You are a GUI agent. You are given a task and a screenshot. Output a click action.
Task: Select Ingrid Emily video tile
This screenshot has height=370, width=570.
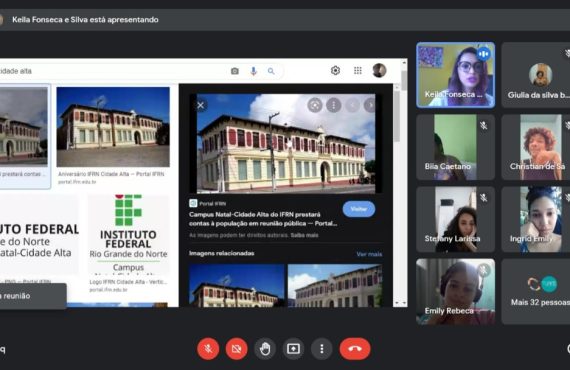point(535,219)
